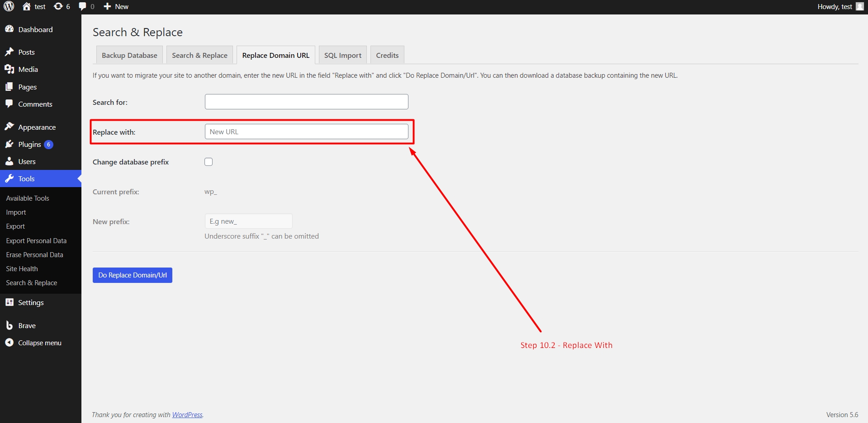Open Appearance menu label
Image resolution: width=868 pixels, height=423 pixels.
tap(37, 127)
